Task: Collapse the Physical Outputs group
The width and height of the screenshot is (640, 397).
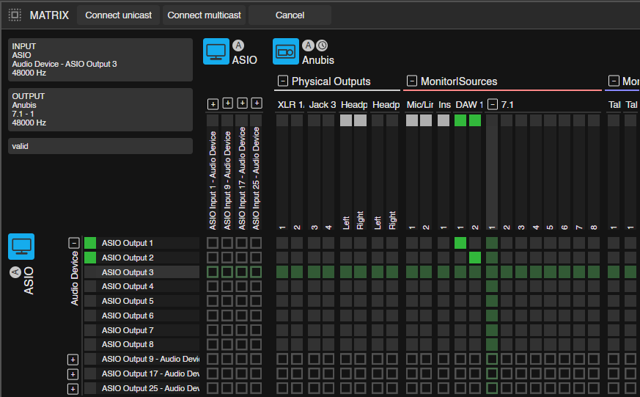Action: click(x=283, y=81)
